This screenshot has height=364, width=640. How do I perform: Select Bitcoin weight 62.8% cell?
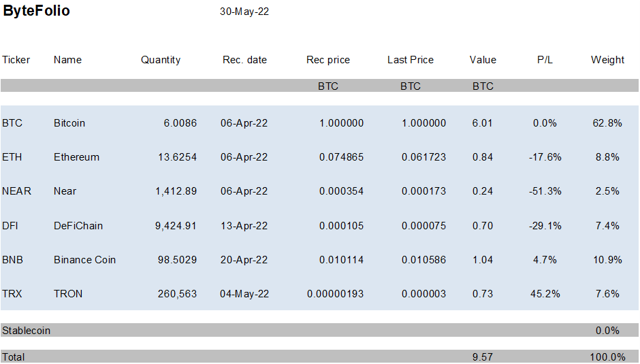click(607, 123)
